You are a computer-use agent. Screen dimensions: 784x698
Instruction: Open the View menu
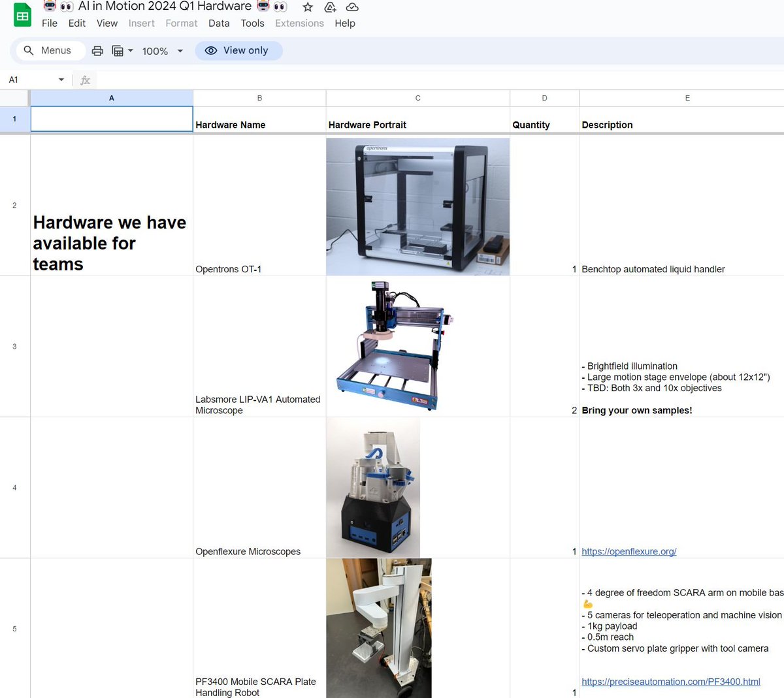coord(107,23)
